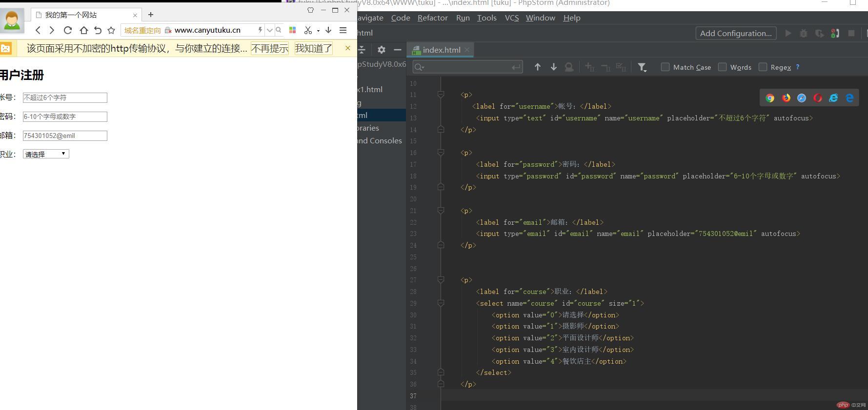Preview in Opera browser icon

(818, 98)
